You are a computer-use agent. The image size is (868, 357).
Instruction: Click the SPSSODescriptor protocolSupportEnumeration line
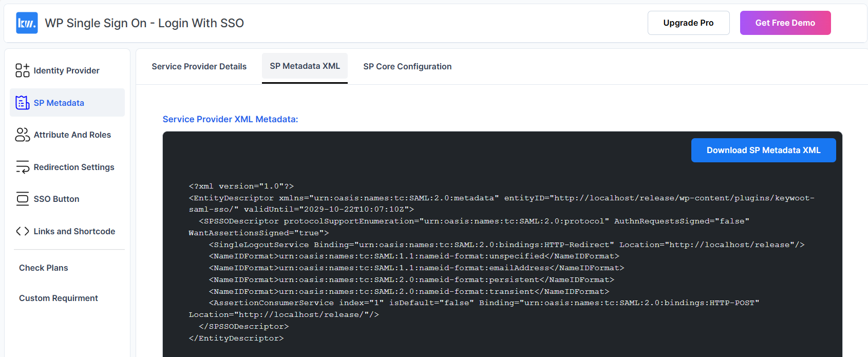pyautogui.click(x=474, y=221)
